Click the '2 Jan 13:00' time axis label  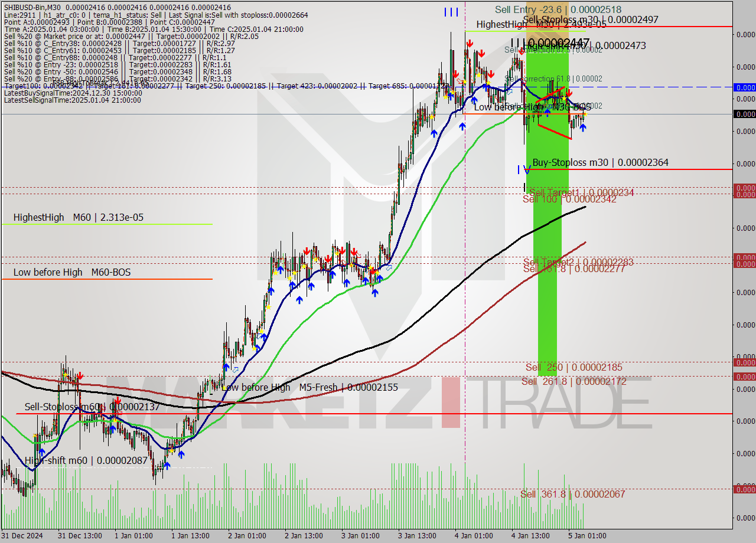[x=305, y=536]
